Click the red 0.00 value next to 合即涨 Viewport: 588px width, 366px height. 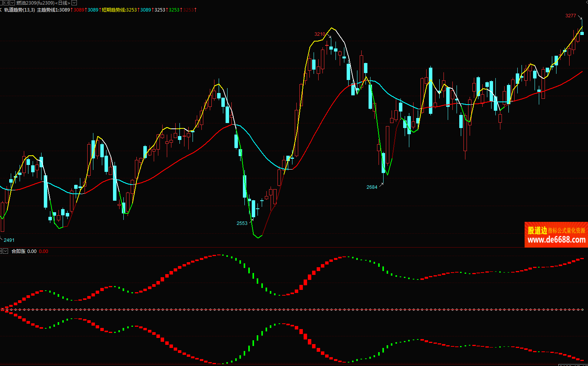[x=44, y=251]
